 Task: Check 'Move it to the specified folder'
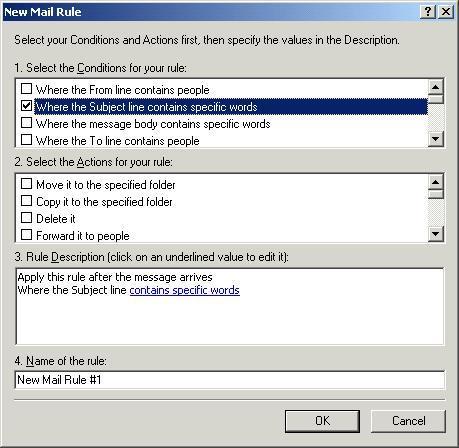[26, 184]
